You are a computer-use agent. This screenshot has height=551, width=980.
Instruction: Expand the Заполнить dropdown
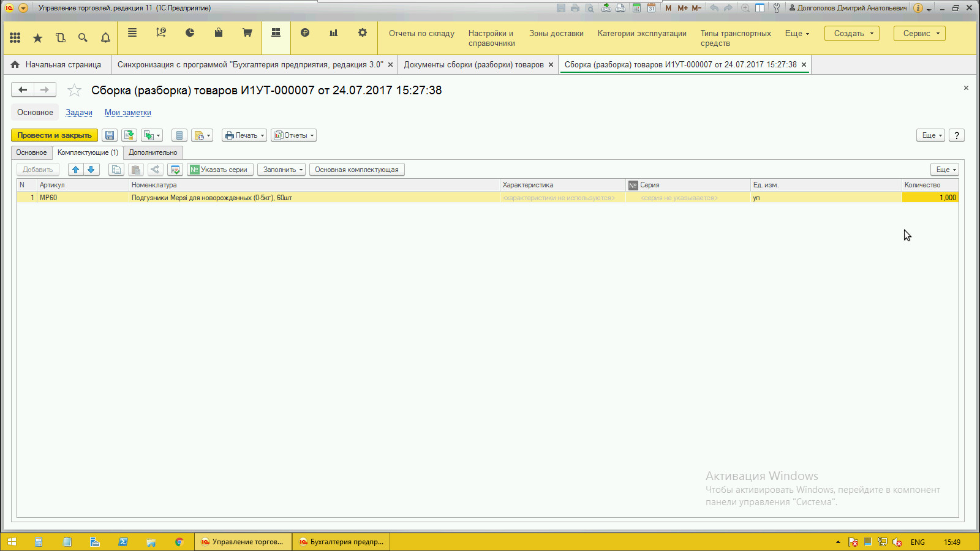283,170
